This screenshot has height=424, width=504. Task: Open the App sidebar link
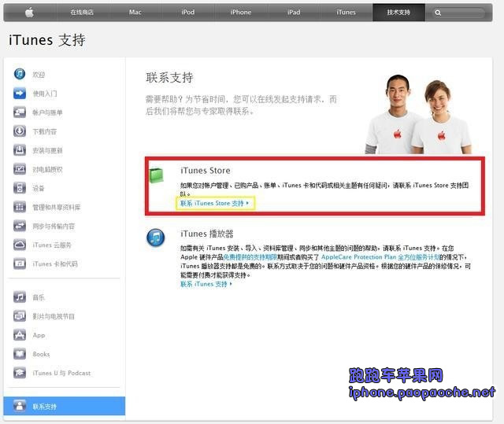coord(39,335)
